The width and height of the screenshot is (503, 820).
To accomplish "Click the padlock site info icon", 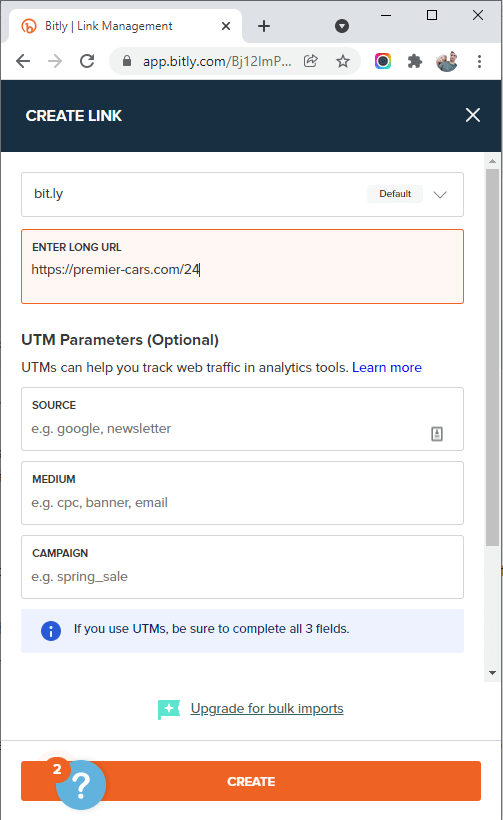I will [x=127, y=61].
